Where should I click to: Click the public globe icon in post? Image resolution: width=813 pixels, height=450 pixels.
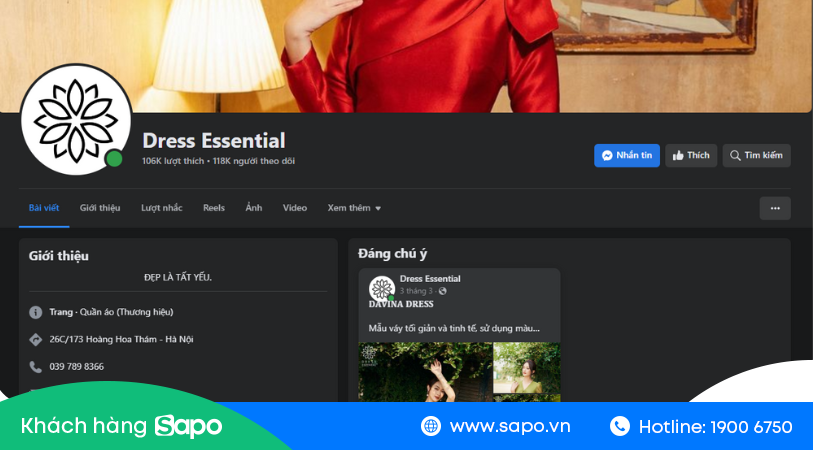point(442,291)
